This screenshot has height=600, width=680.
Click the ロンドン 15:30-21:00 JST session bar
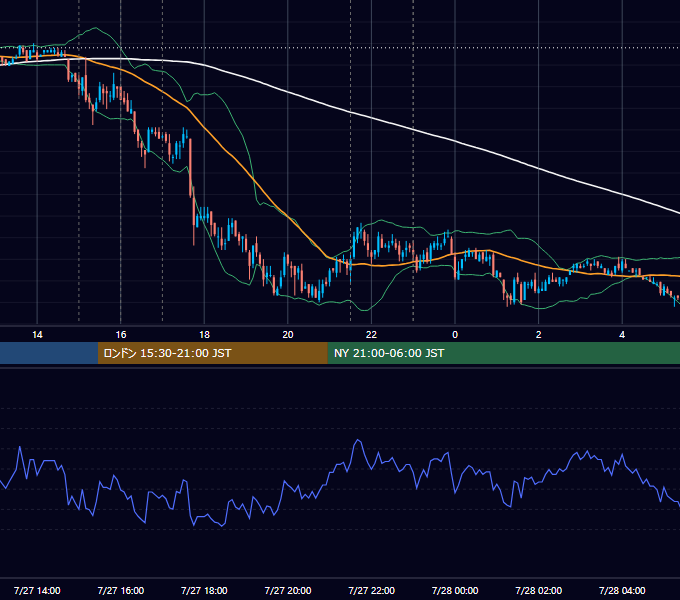click(x=212, y=353)
